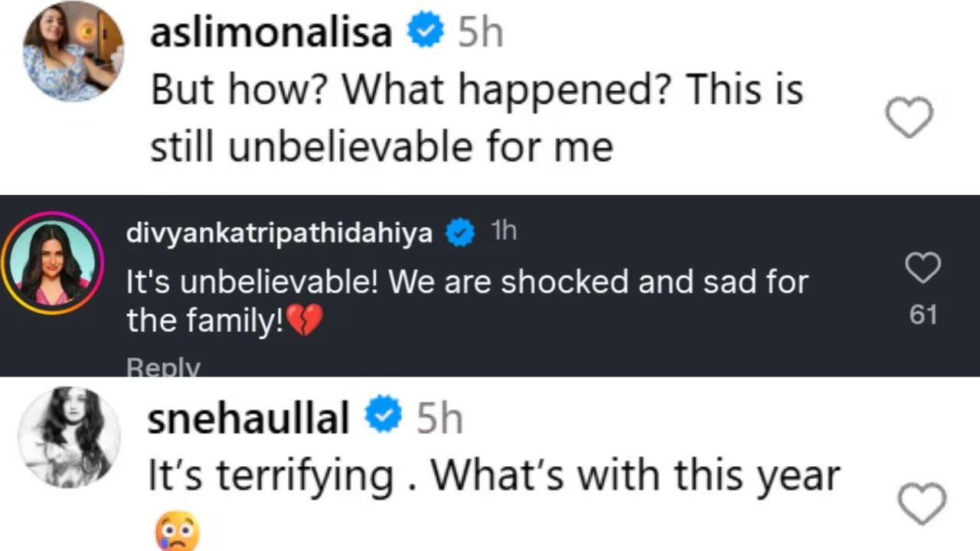Open divyankatripathidahiya's story-ringed profile picture
980x551 pixels.
(52, 263)
